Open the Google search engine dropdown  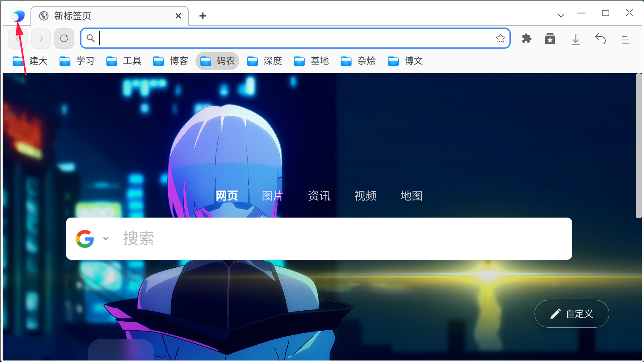105,238
